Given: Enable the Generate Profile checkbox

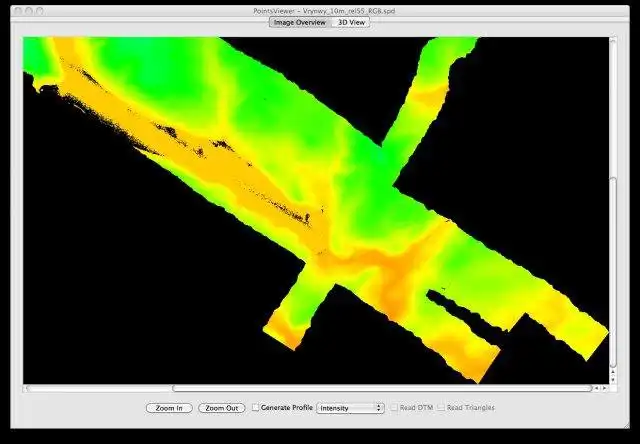Looking at the screenshot, I should [256, 407].
